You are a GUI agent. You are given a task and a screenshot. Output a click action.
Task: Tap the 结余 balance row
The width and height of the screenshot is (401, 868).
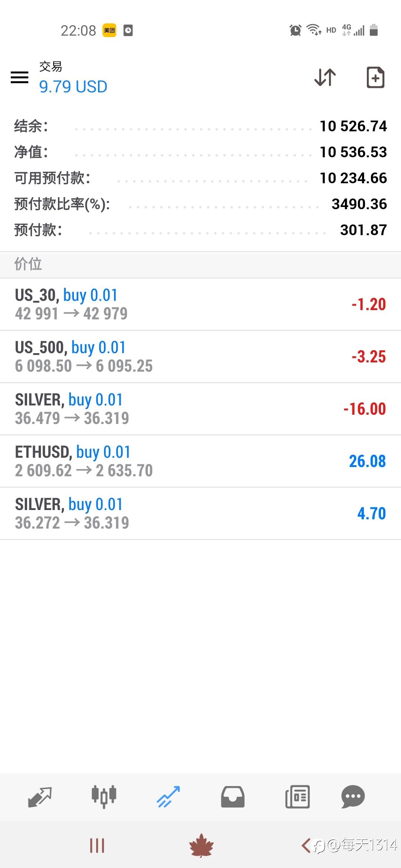click(x=200, y=126)
